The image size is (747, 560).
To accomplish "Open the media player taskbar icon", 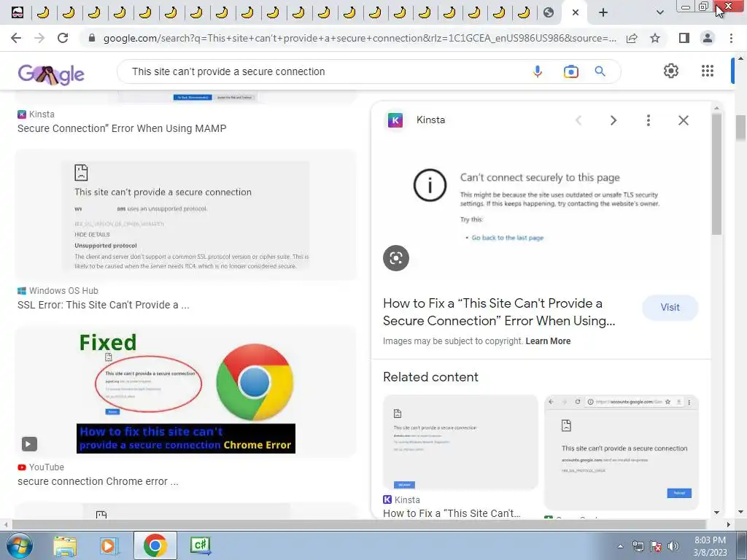I will (108, 545).
